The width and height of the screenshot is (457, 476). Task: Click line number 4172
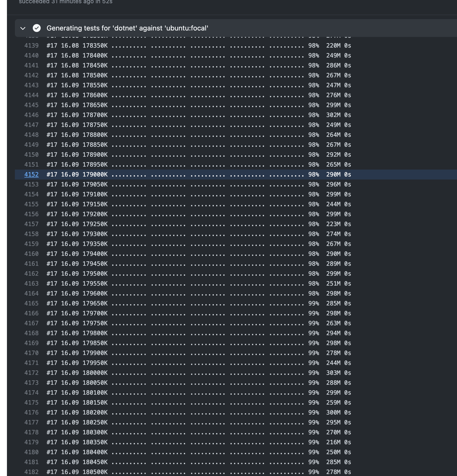pyautogui.click(x=32, y=373)
